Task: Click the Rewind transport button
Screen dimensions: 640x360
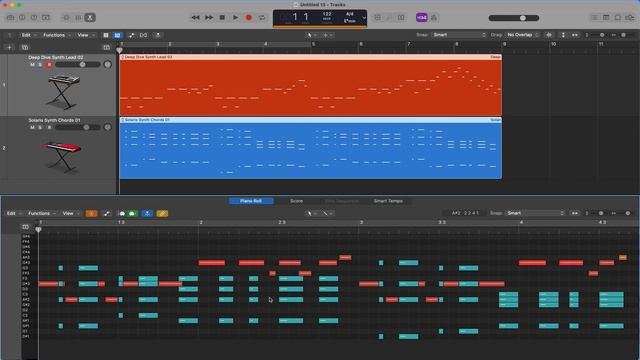Action: (x=196, y=18)
